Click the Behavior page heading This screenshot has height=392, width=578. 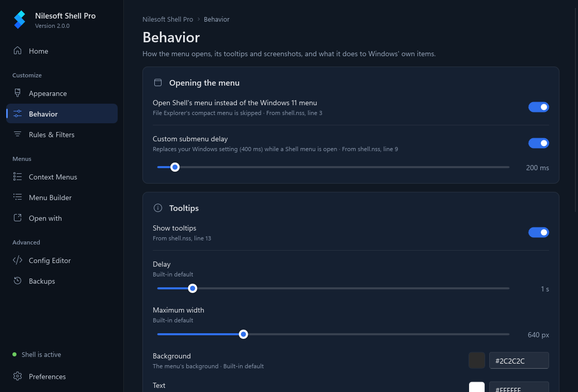[x=171, y=37]
